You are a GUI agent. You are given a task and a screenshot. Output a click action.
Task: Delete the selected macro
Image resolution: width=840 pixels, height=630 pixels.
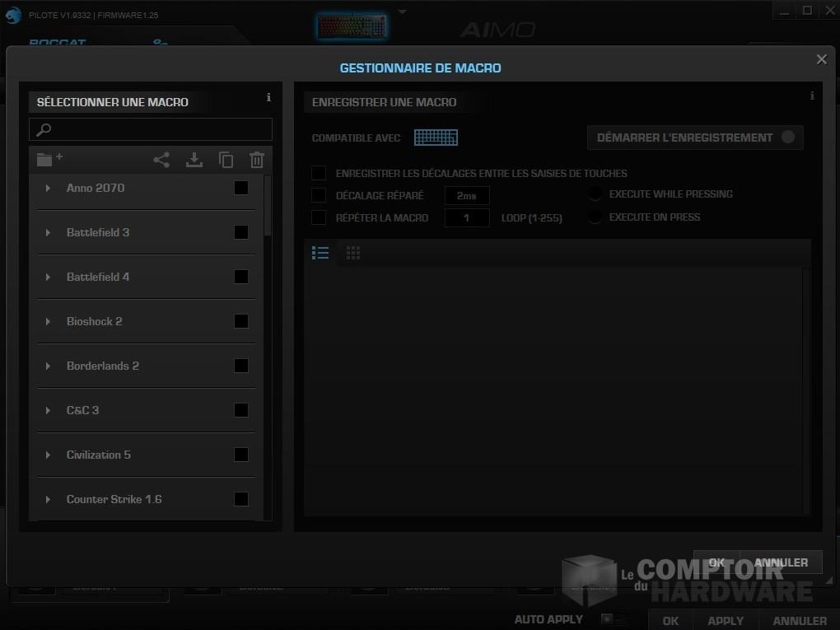pos(256,160)
